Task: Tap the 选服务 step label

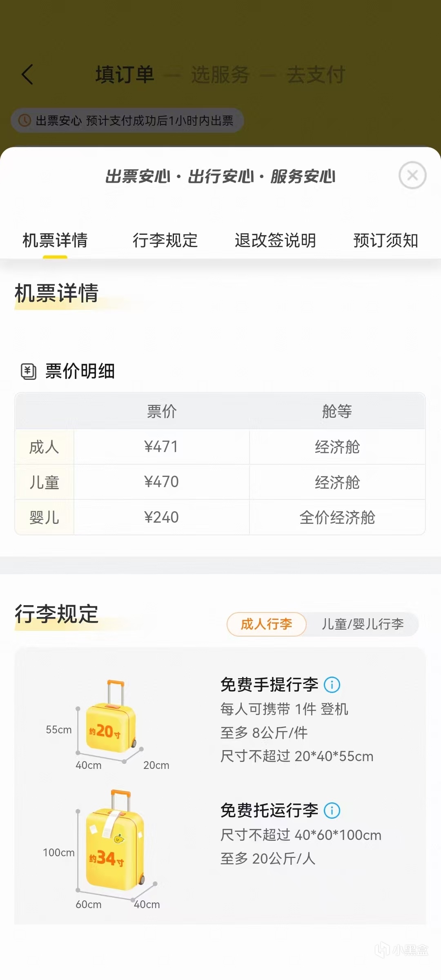Action: click(x=220, y=75)
